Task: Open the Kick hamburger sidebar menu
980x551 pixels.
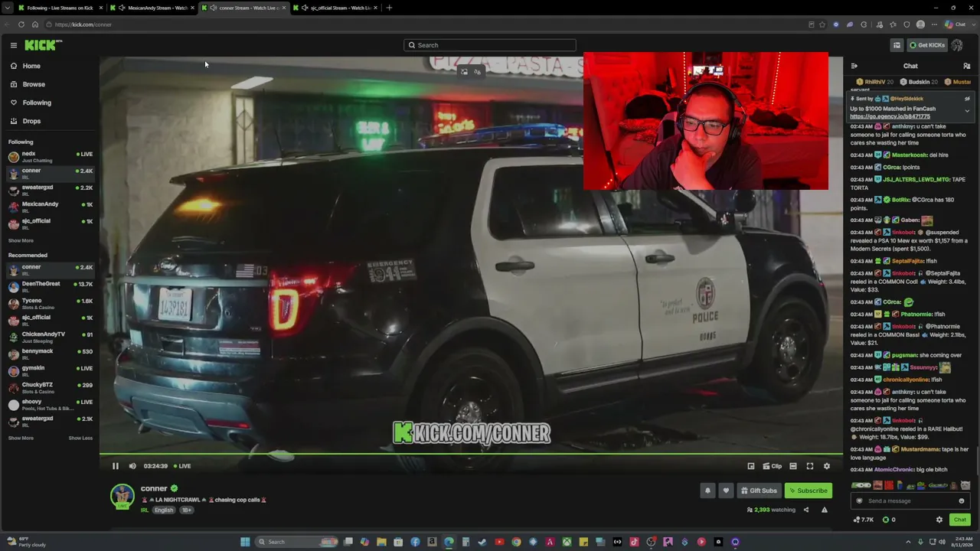Action: pos(13,45)
